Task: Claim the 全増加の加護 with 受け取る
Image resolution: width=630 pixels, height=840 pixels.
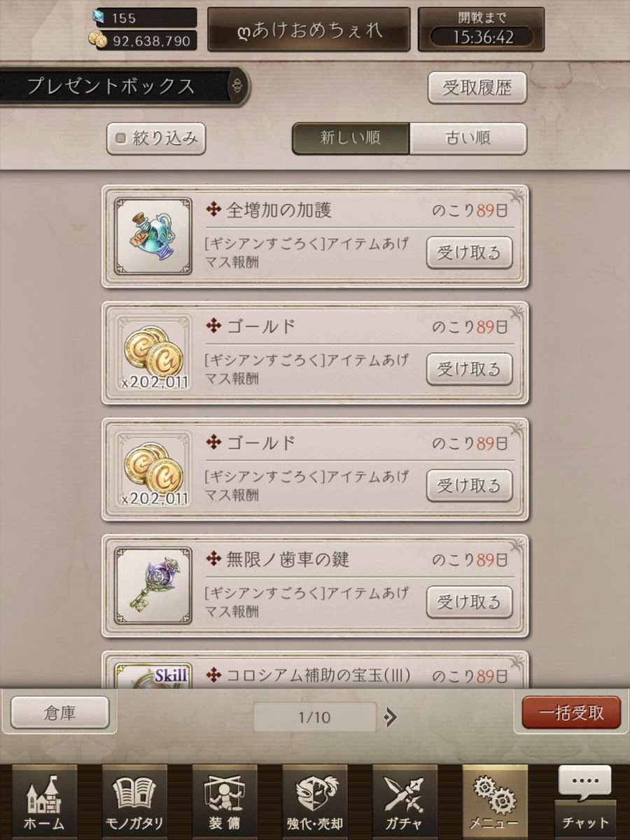Action: [x=470, y=253]
